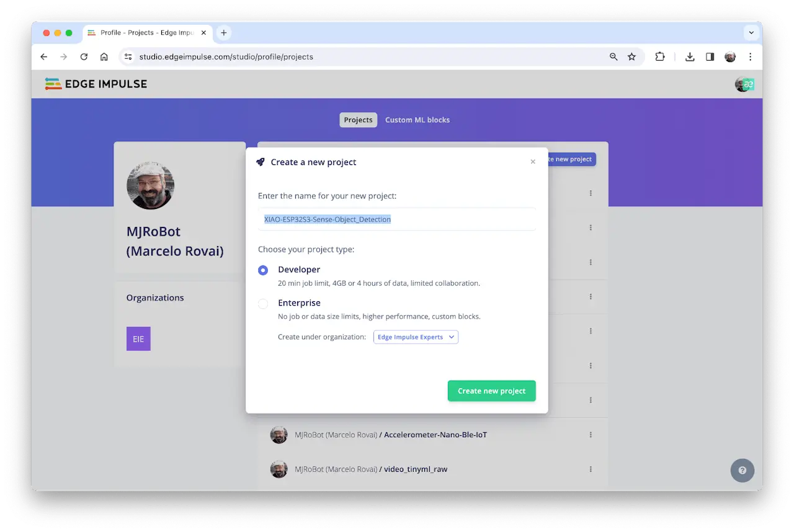
Task: Open the EIE organization tile
Action: pyautogui.click(x=138, y=339)
